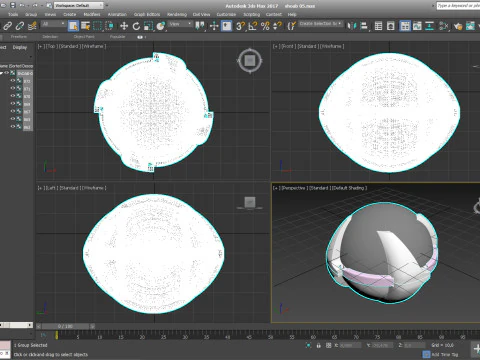Open the Animation menu

[x=117, y=14]
